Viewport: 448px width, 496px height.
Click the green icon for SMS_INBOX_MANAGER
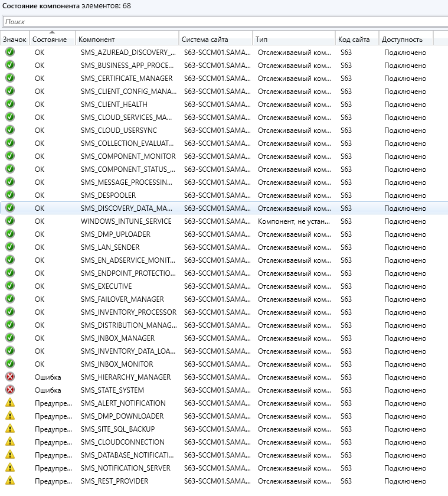(x=10, y=338)
